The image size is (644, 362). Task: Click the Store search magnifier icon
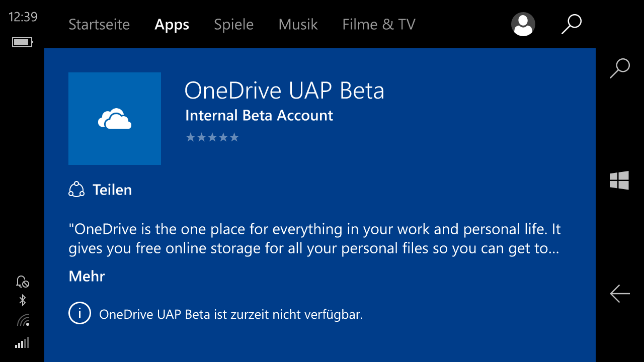coord(572,24)
